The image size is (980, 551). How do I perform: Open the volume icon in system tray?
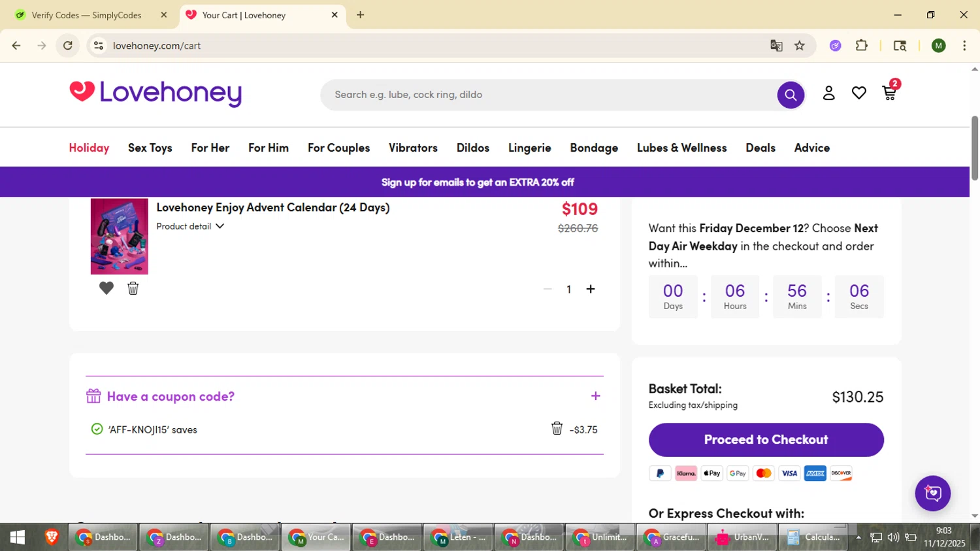click(x=893, y=537)
